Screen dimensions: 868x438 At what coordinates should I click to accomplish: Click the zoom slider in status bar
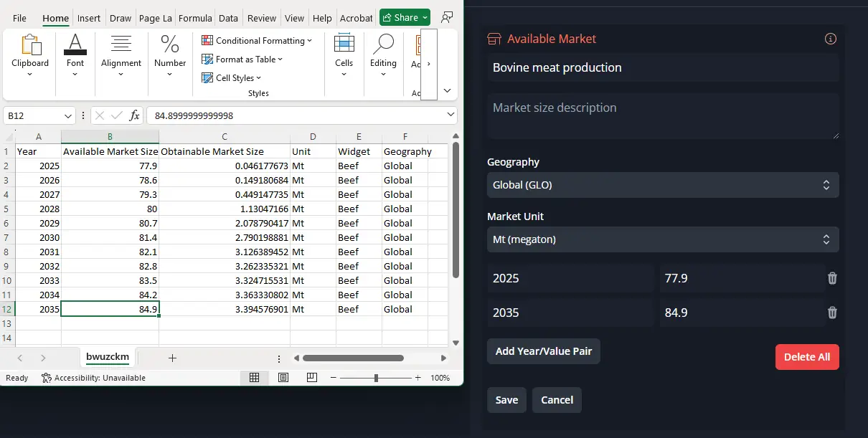376,378
